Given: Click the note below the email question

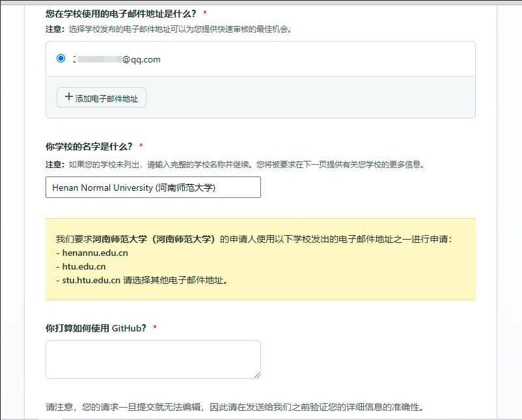Looking at the screenshot, I should (167, 29).
